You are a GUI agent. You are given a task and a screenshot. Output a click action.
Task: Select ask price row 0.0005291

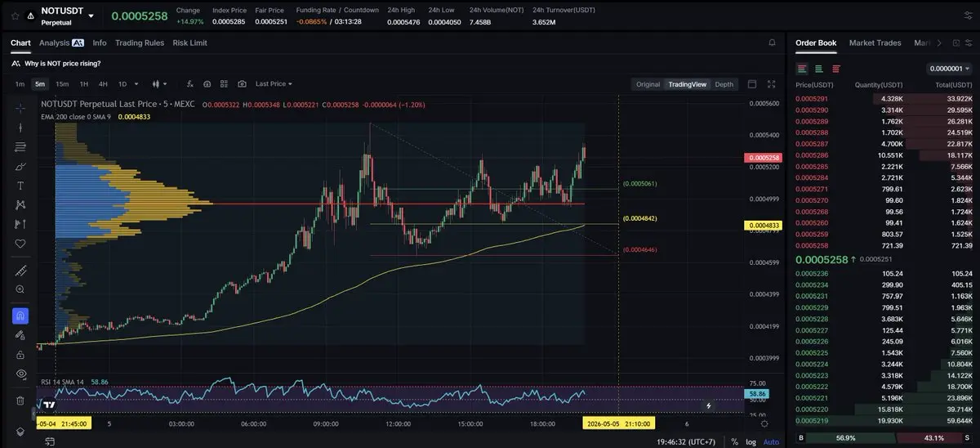pos(884,99)
